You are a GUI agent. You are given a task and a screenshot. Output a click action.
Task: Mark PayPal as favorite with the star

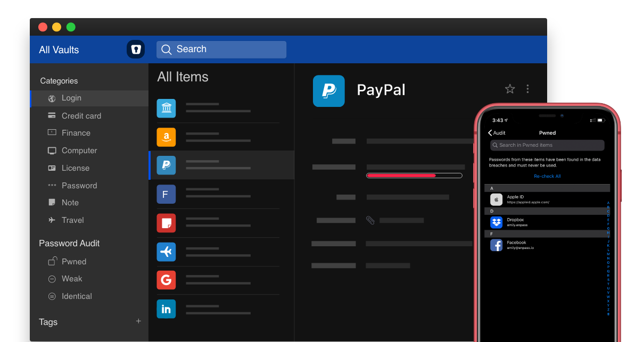tap(510, 89)
